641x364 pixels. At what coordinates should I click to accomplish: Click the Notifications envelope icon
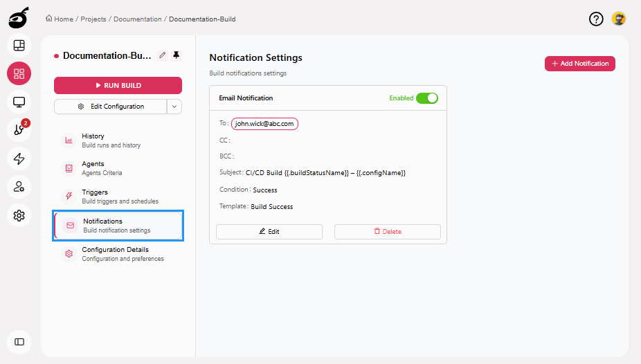click(x=71, y=226)
